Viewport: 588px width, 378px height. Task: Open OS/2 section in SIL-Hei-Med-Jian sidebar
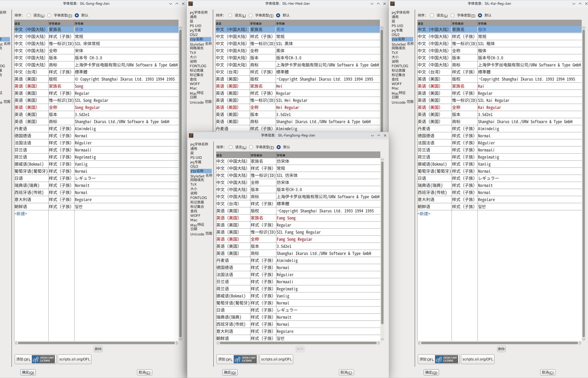pyautogui.click(x=194, y=35)
